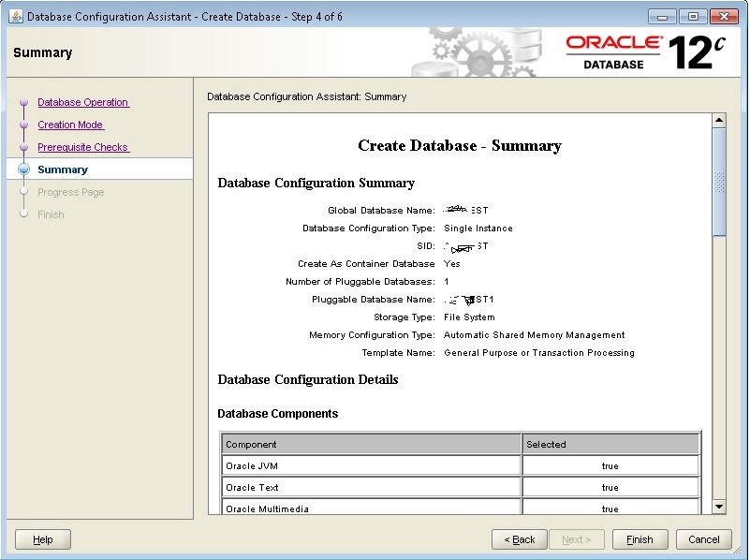Click the 'Database Configuration Details' heading

308,379
